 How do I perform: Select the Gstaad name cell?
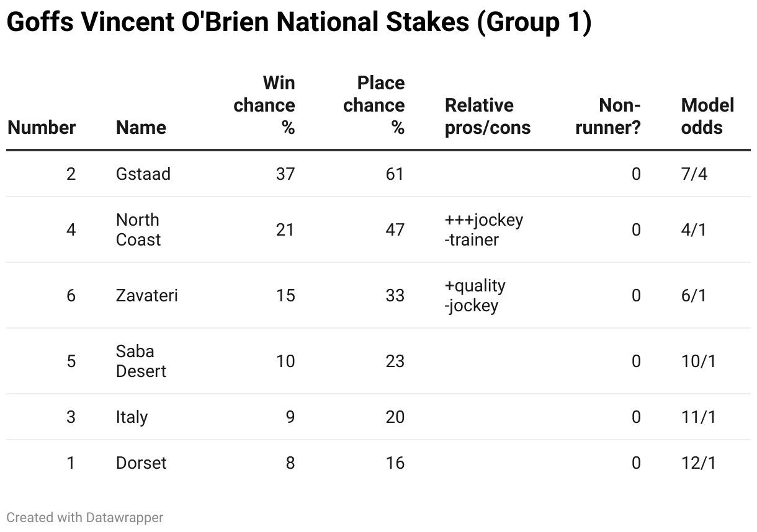click(x=143, y=174)
